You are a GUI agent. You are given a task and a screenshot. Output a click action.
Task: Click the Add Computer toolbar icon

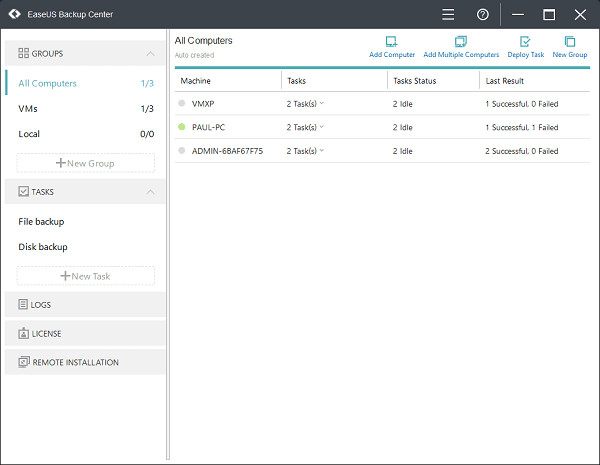coord(391,41)
